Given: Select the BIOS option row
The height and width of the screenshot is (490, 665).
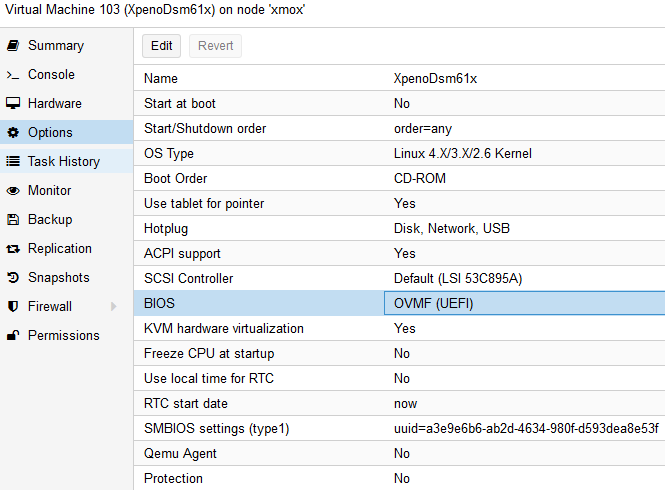Looking at the screenshot, I should coord(398,303).
